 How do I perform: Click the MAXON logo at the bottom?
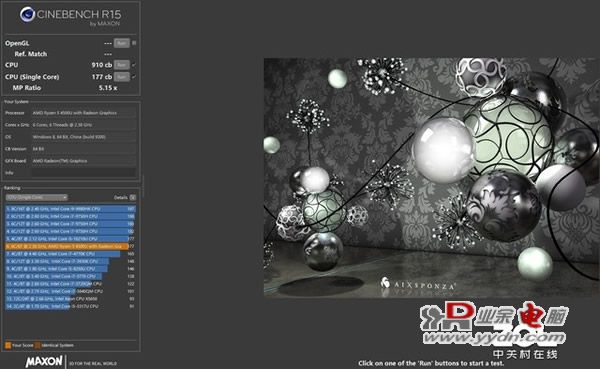coord(44,361)
